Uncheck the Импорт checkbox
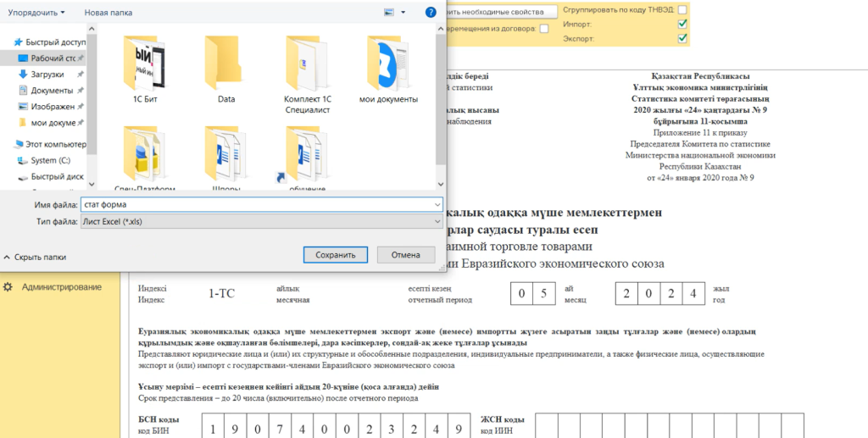The image size is (868, 438). point(682,24)
